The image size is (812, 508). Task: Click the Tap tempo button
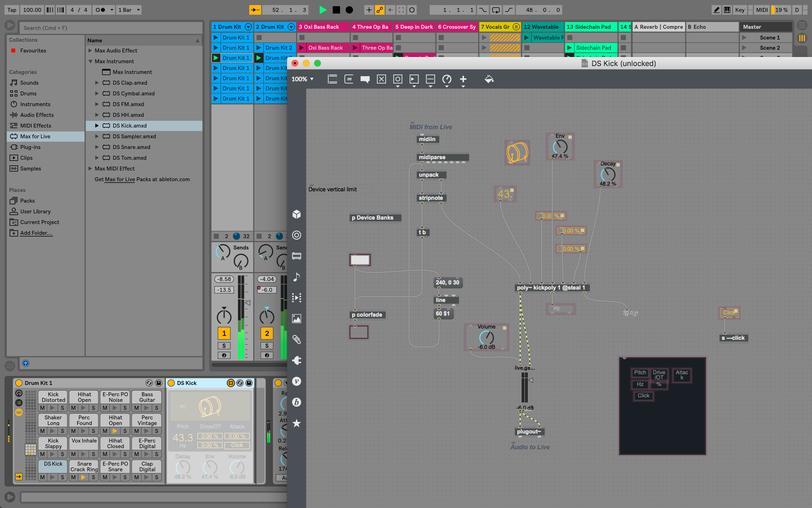(x=11, y=10)
